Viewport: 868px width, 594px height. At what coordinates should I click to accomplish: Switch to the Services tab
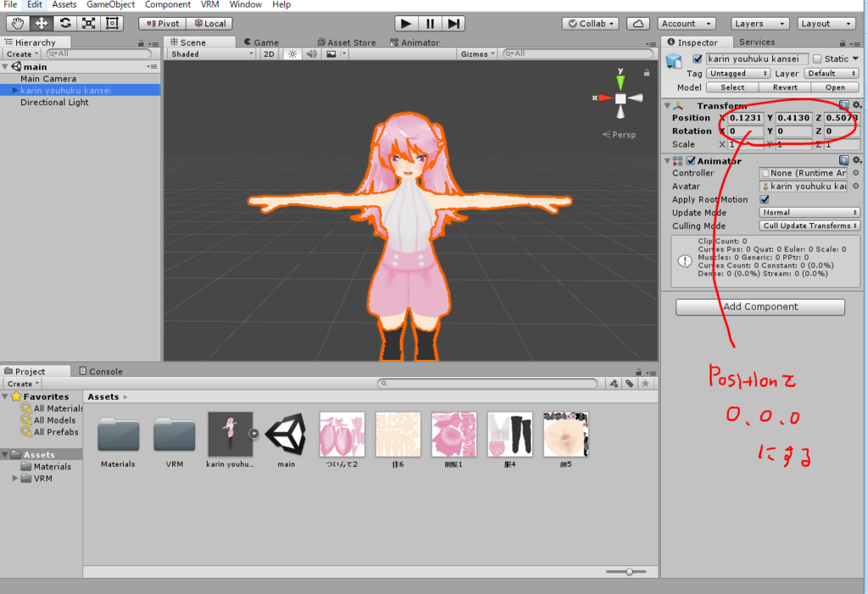(757, 42)
